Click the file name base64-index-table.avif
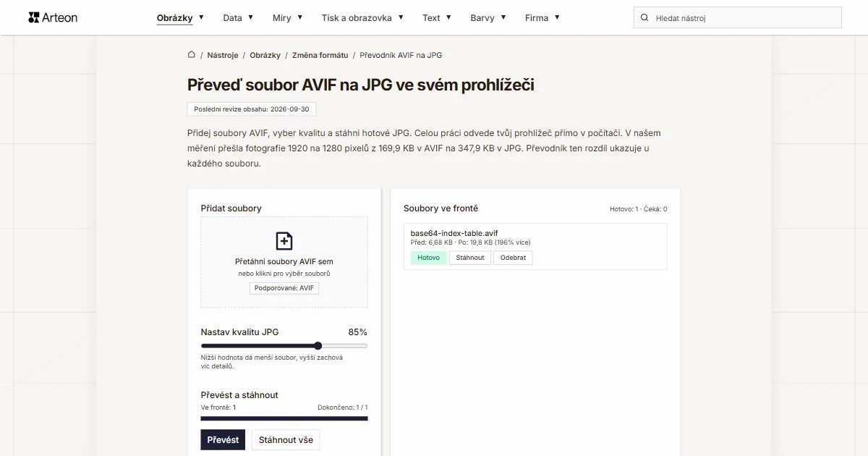The image size is (868, 456). coord(454,233)
